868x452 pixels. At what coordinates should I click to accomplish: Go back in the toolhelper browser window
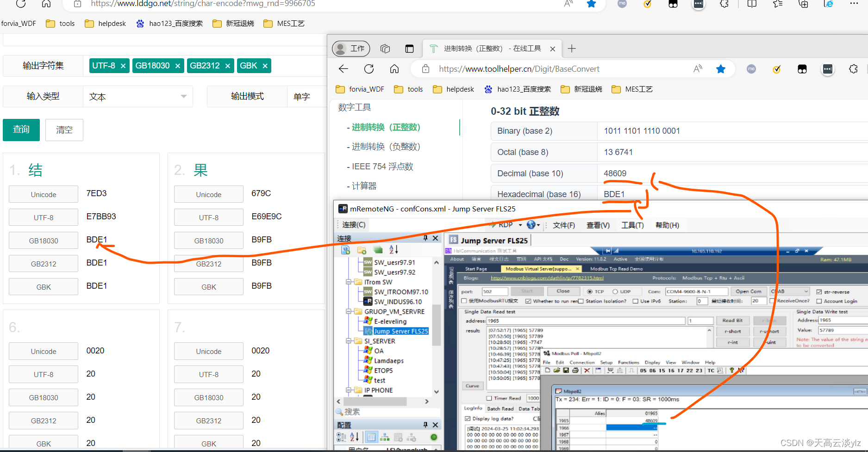pyautogui.click(x=343, y=69)
